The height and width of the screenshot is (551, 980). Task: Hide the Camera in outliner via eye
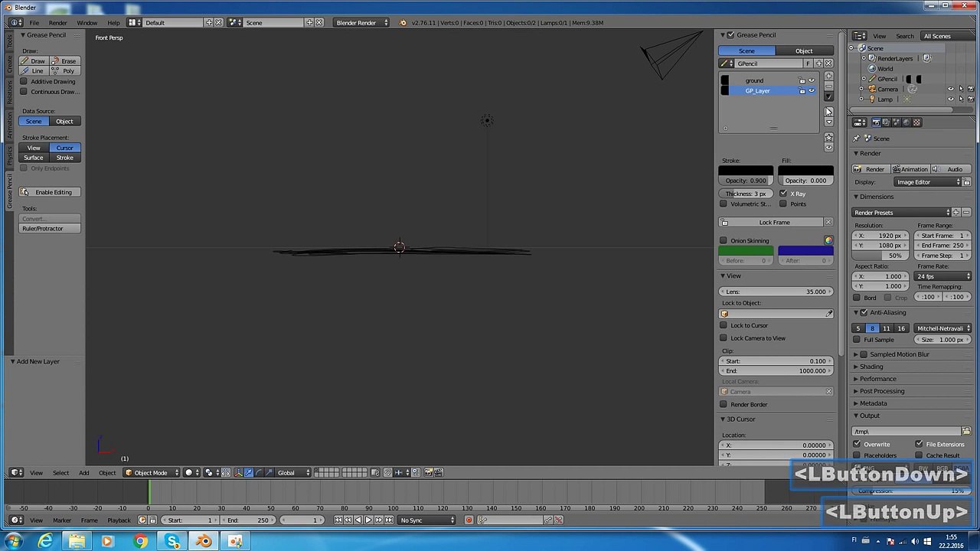coord(951,90)
